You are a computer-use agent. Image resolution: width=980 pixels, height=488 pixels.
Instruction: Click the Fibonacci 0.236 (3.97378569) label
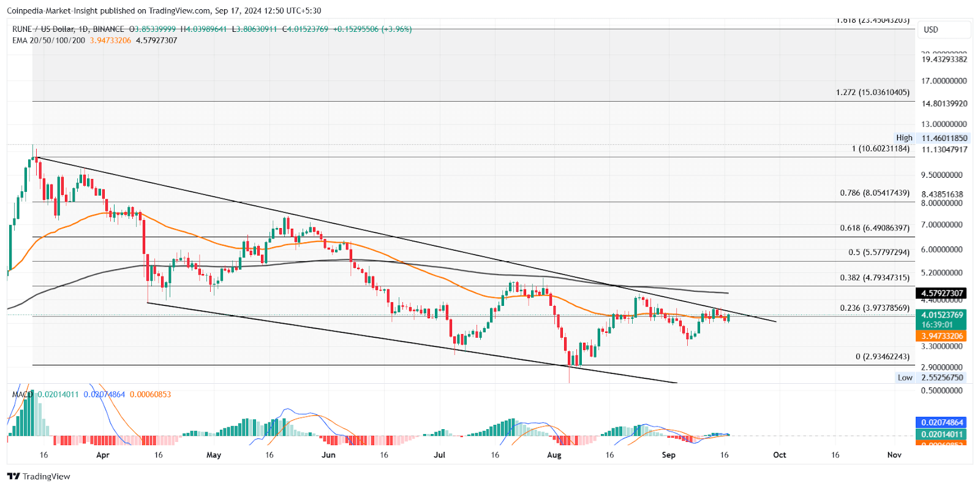(875, 308)
